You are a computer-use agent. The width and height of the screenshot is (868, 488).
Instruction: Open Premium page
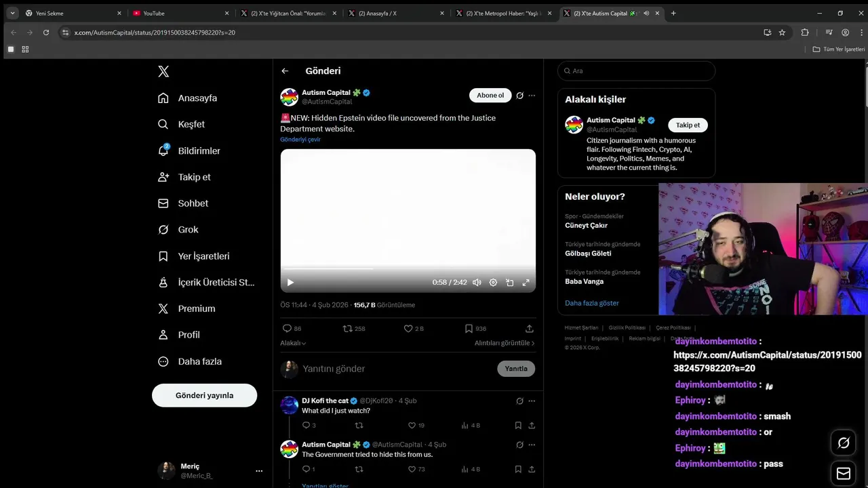pos(186,308)
